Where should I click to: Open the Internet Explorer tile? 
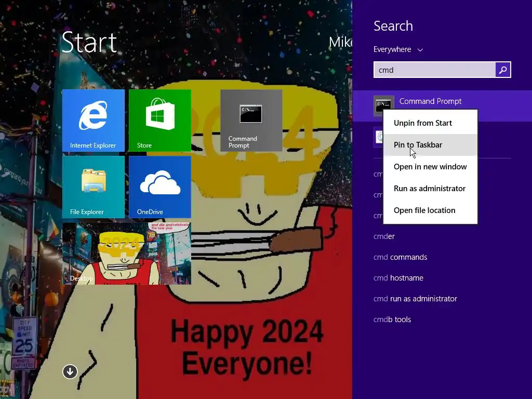(x=94, y=120)
